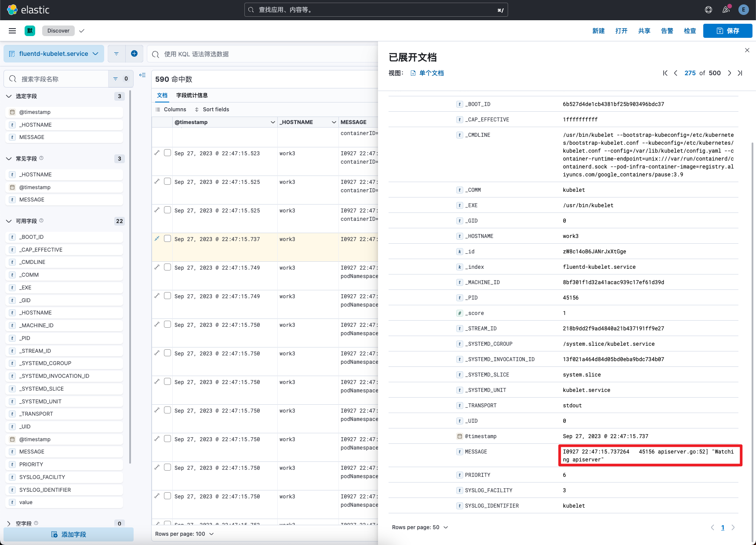Click type icon beside _BOOT_ID in flyout

(x=460, y=104)
